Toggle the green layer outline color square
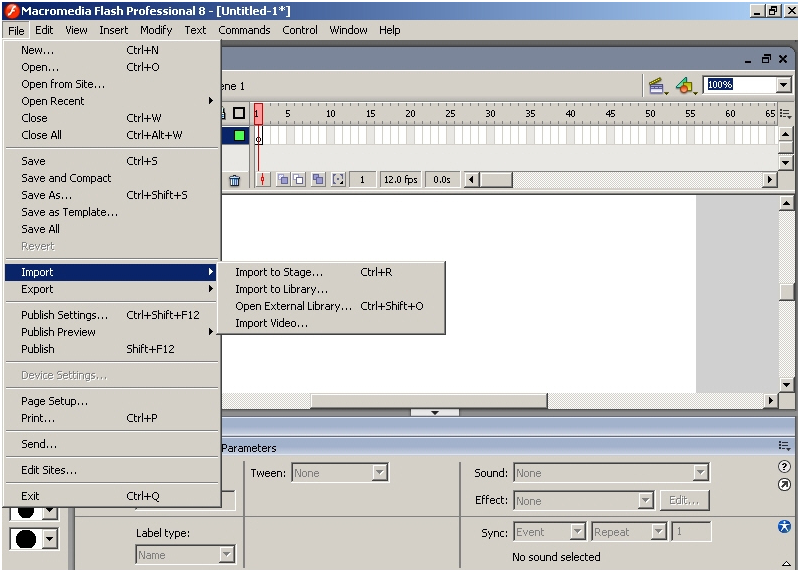This screenshot has width=798, height=572. [x=239, y=135]
